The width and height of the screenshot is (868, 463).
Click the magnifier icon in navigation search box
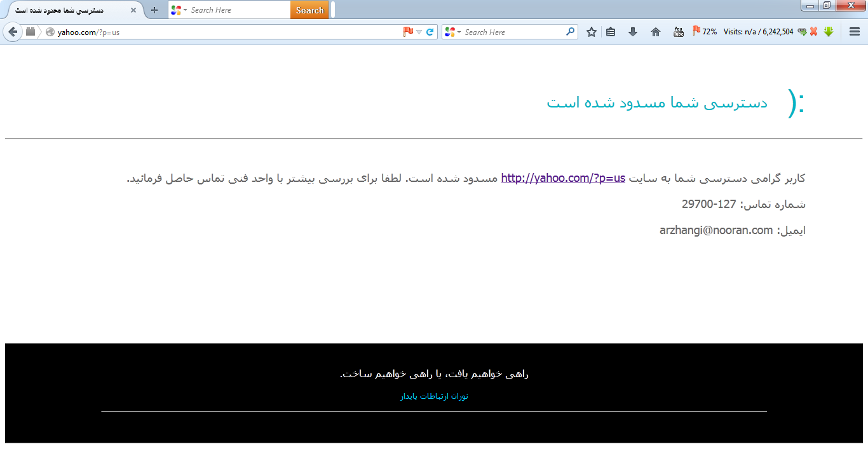(x=570, y=32)
